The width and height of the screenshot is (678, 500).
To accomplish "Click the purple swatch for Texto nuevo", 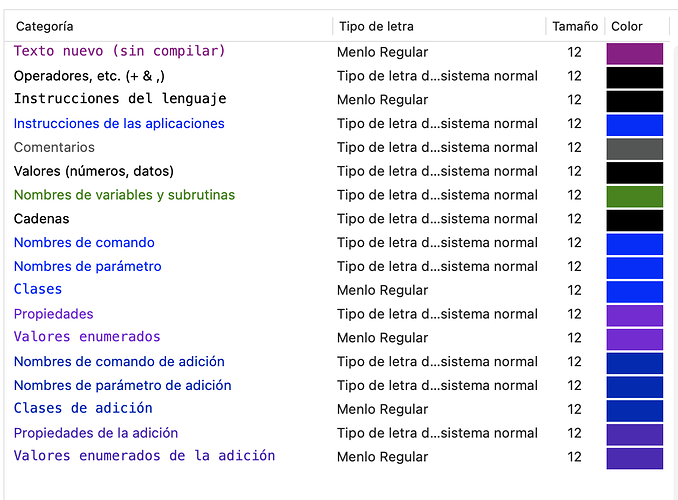I will [x=634, y=53].
